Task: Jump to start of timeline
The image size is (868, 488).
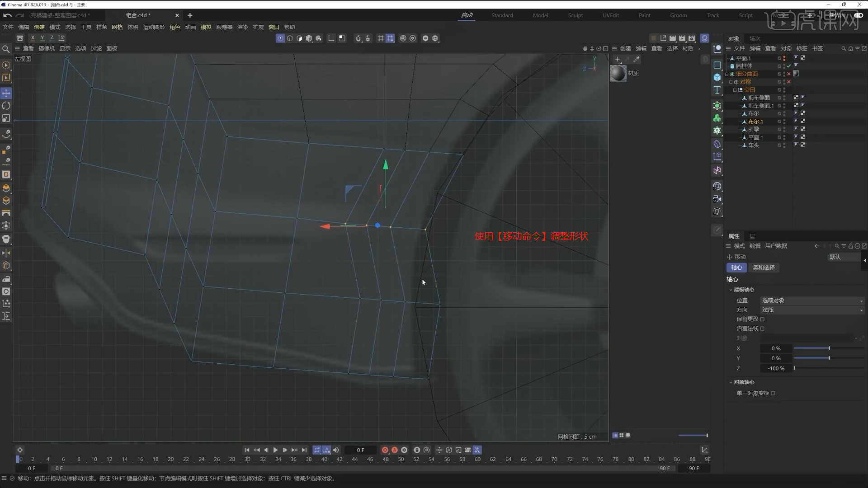Action: tap(247, 450)
